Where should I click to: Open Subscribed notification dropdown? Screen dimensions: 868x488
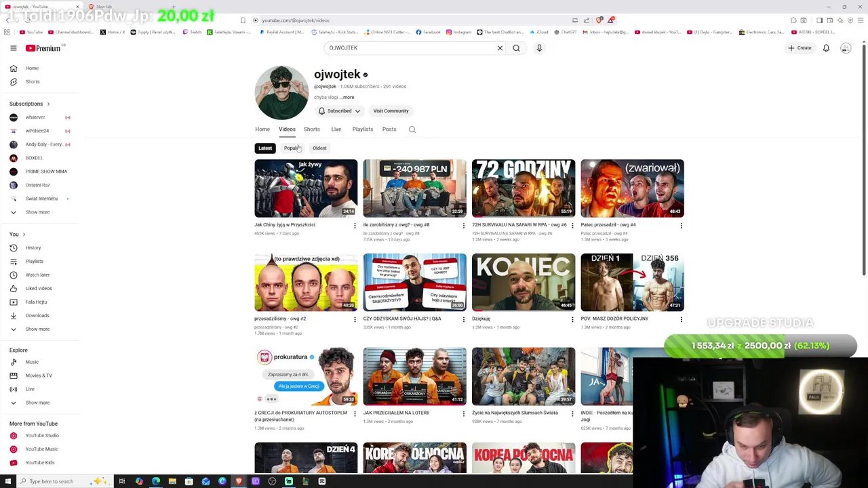pos(340,111)
